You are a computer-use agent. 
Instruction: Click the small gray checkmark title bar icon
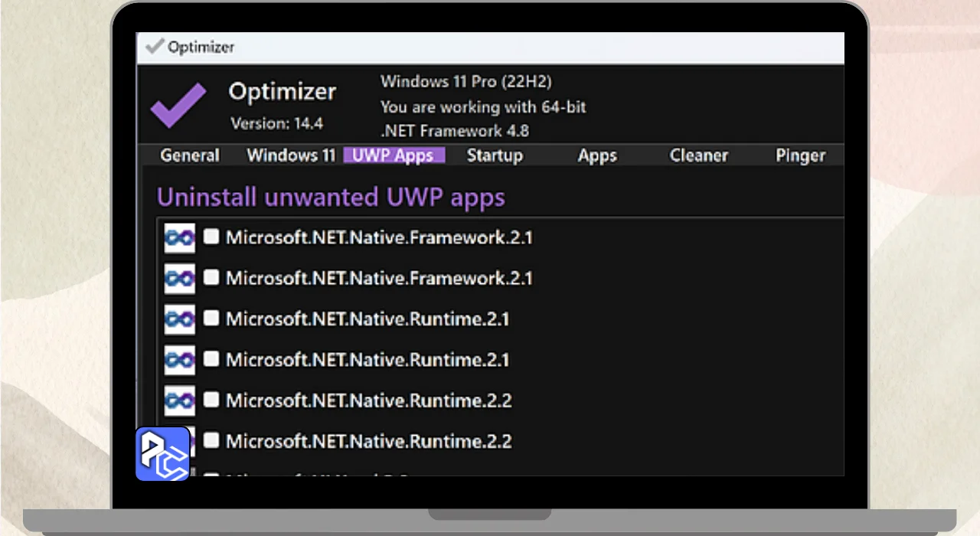pos(154,47)
